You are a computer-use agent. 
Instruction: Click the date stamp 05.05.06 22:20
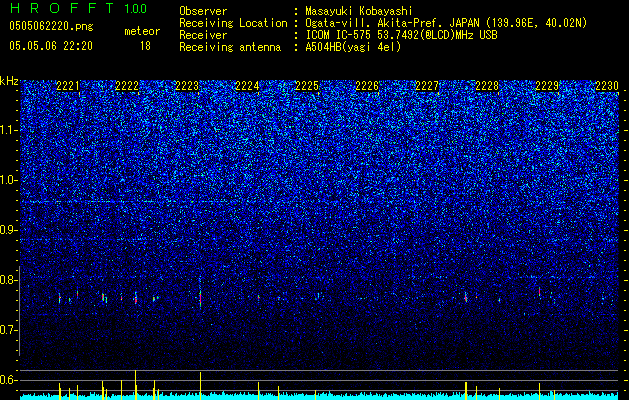[x=51, y=46]
